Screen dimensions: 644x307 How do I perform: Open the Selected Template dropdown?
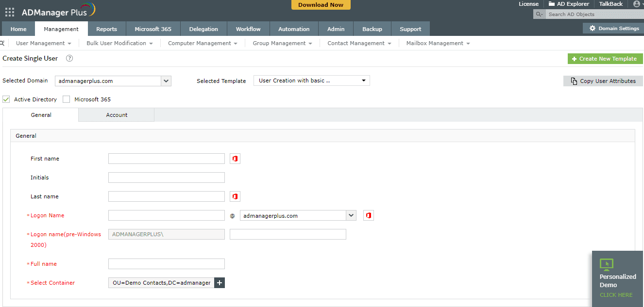363,81
